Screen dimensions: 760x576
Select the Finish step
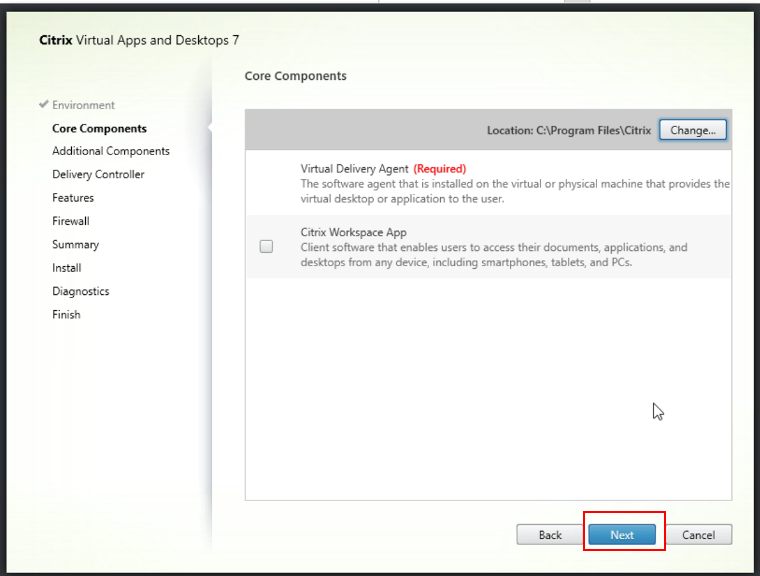(66, 314)
